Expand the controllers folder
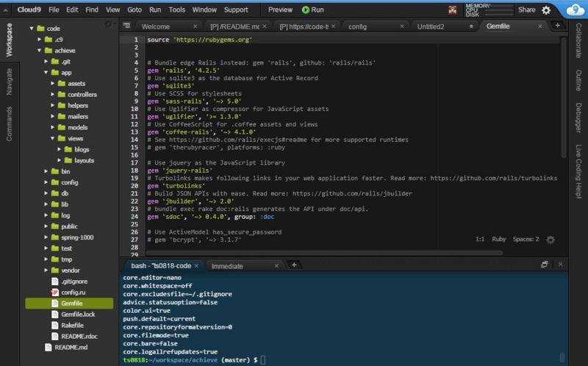The height and width of the screenshot is (366, 588). click(x=52, y=95)
